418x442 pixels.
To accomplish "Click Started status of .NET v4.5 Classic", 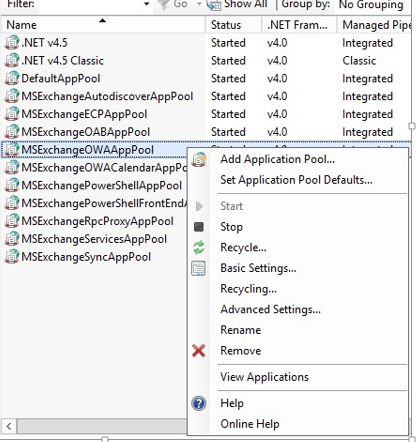I will point(228,61).
